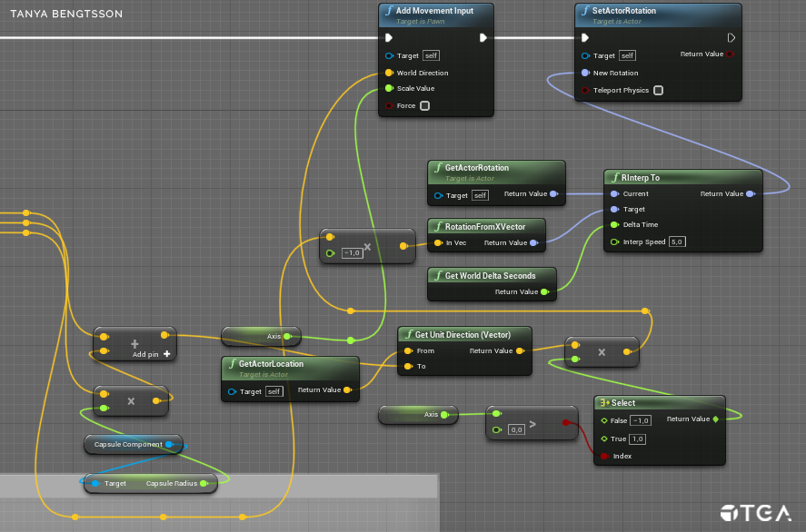Click the greater-than node boolean output pin
Viewport: 806px width, 532px height.
point(566,423)
